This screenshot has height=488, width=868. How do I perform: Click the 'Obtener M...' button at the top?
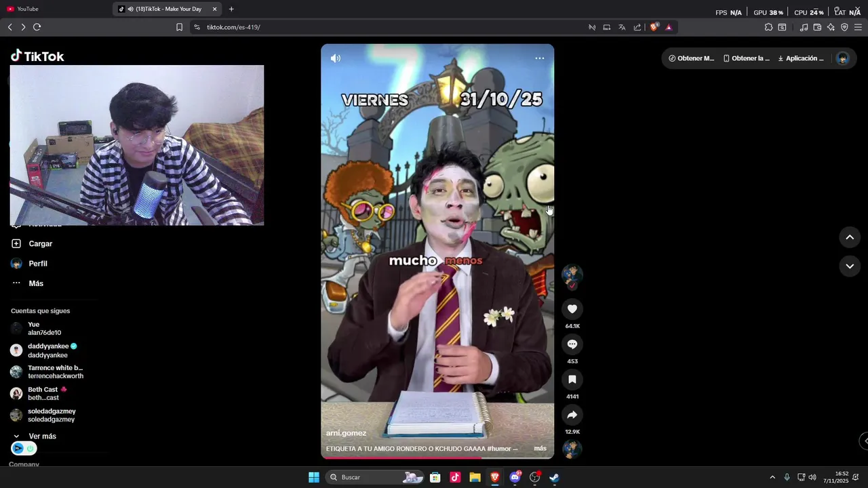691,58
